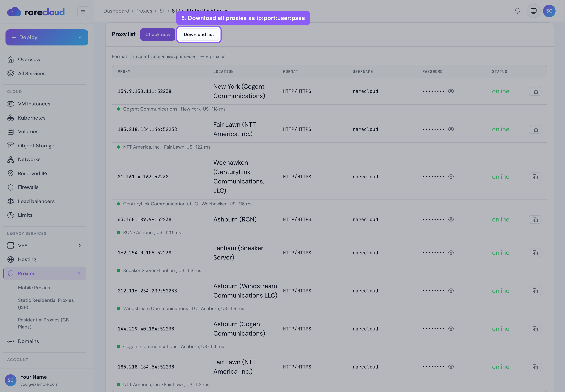Select the 154.9.130.111:52238 proxy address
The height and width of the screenshot is (392, 565).
tap(144, 91)
